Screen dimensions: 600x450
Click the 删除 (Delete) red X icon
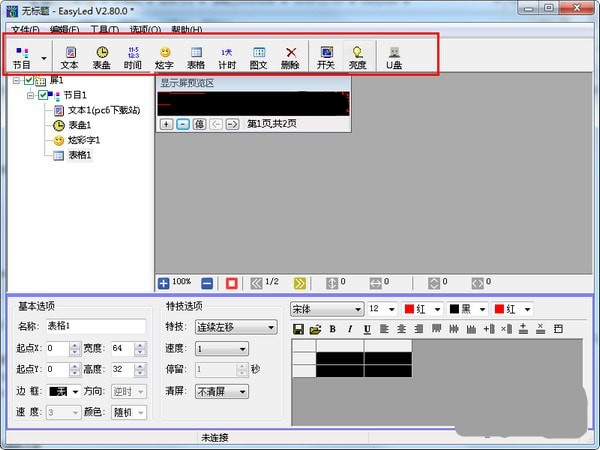pyautogui.click(x=290, y=57)
